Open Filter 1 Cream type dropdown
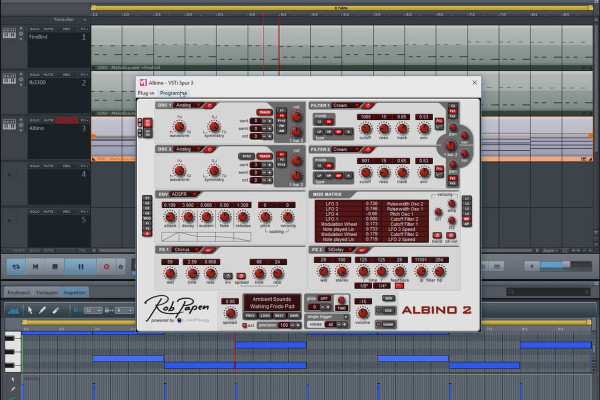600x400 pixels. 346,105
